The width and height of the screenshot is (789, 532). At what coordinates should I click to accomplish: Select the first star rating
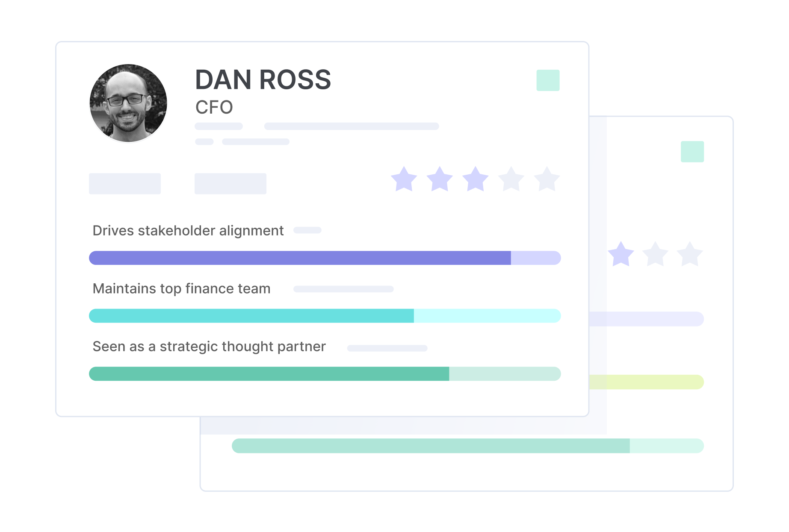(404, 179)
